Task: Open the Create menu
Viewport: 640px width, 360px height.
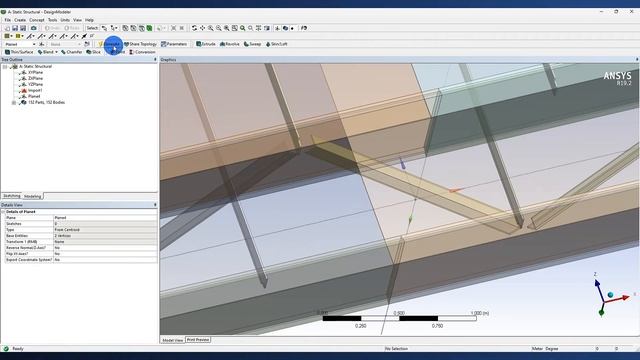Action: [x=20, y=20]
